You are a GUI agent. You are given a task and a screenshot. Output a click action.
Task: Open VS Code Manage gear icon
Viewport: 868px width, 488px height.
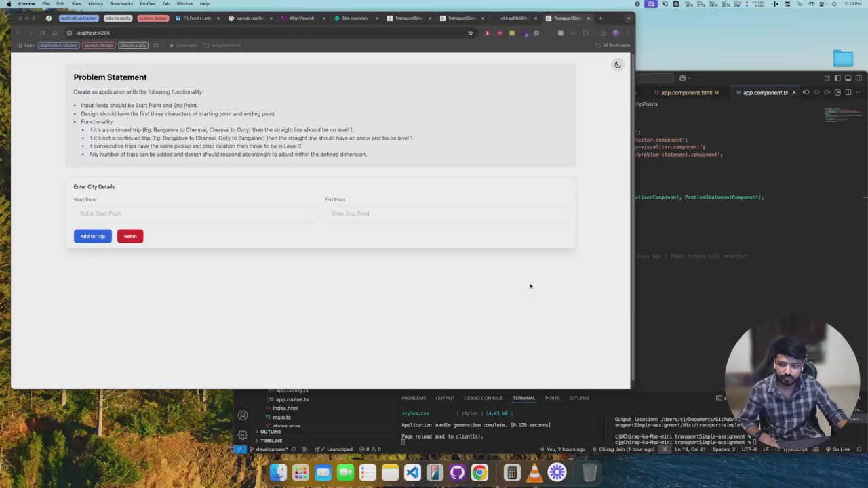coord(243,434)
